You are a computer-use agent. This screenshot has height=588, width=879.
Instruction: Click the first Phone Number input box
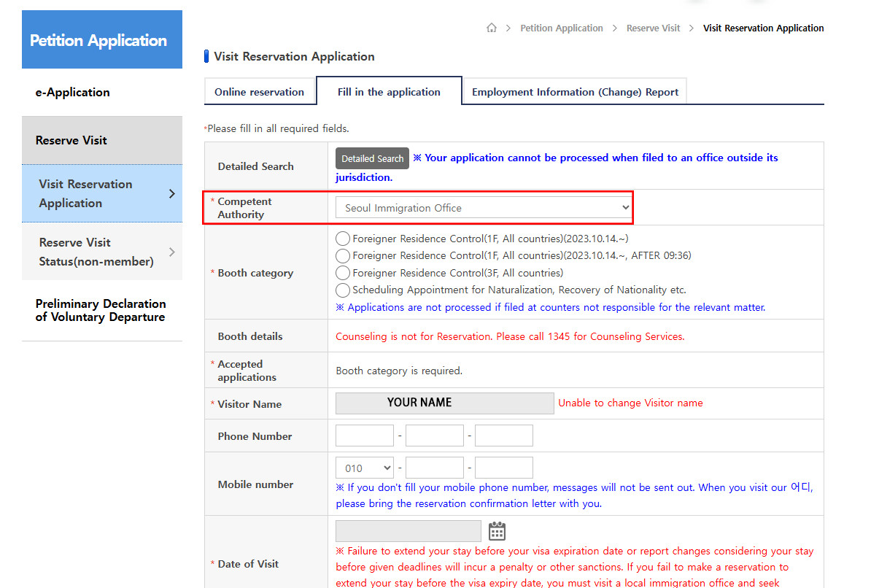pos(364,436)
